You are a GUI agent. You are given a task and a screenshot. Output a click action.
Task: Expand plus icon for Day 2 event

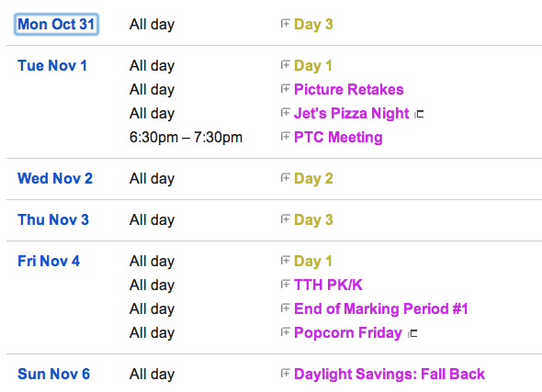click(285, 178)
